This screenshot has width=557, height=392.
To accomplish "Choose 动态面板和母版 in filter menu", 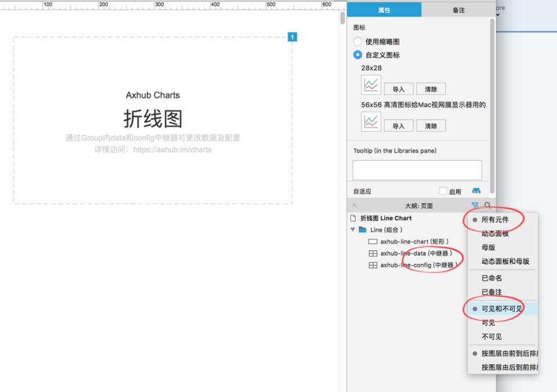I will [502, 262].
